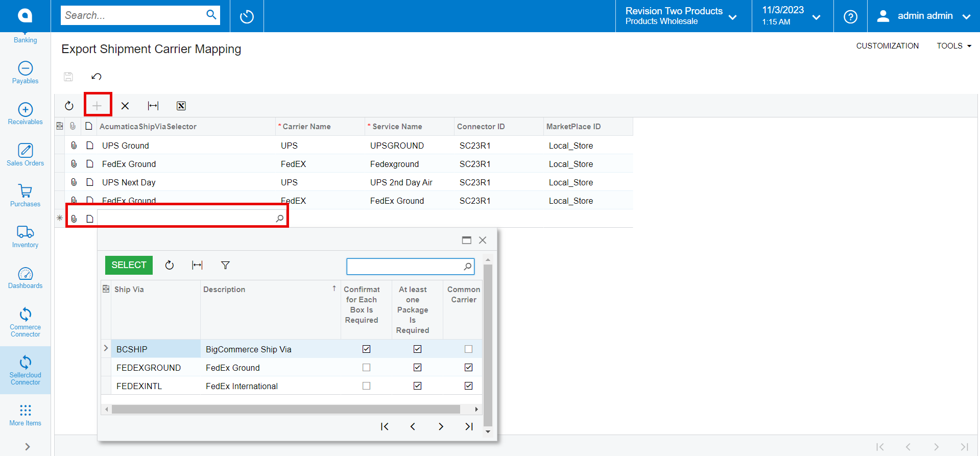
Task: Click the lookup horizontal scrollbar
Action: click(x=286, y=409)
